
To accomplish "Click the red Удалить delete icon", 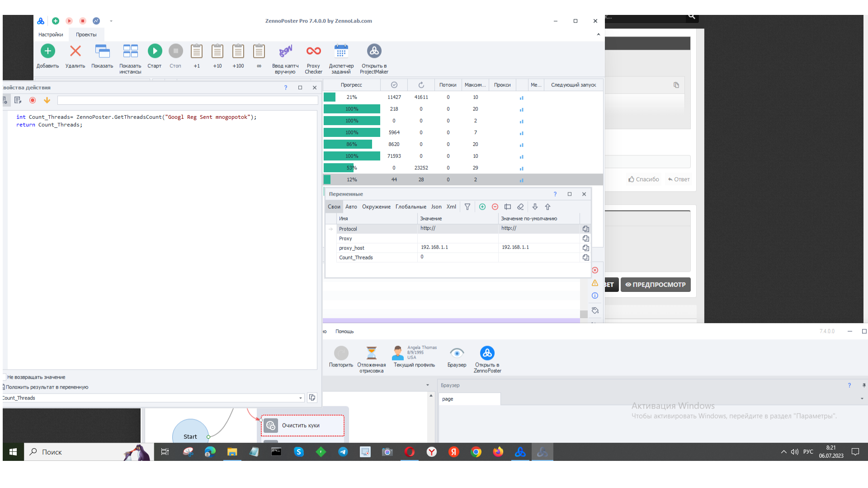I will pyautogui.click(x=75, y=51).
